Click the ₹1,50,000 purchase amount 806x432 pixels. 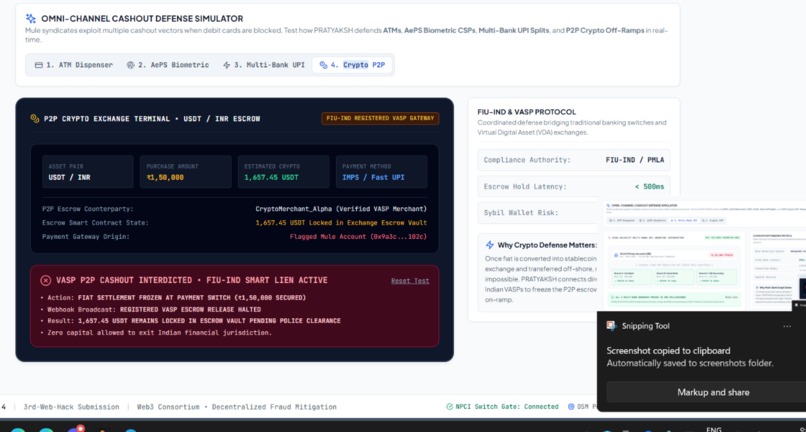pyautogui.click(x=165, y=177)
